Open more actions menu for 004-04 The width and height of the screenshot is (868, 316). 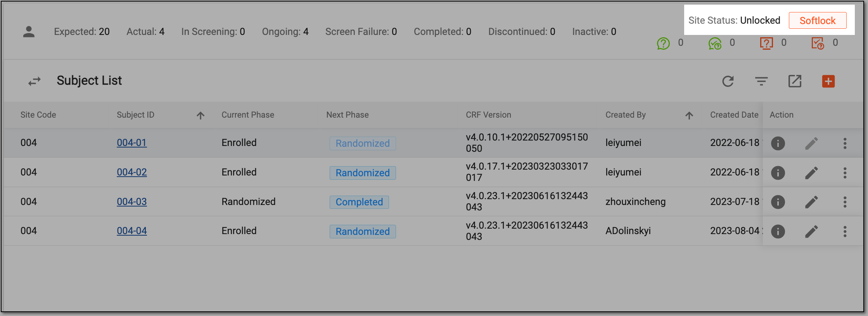845,231
